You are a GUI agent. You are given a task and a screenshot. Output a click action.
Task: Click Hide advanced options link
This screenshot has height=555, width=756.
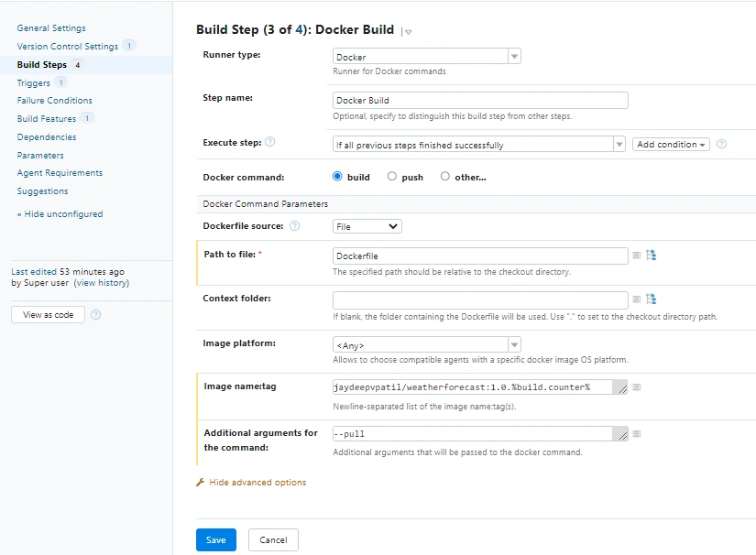coord(257,483)
